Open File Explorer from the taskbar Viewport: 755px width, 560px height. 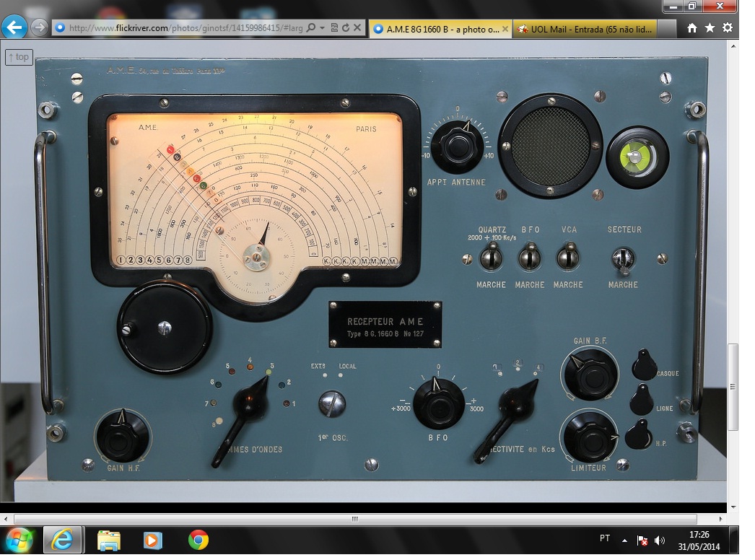click(x=109, y=540)
